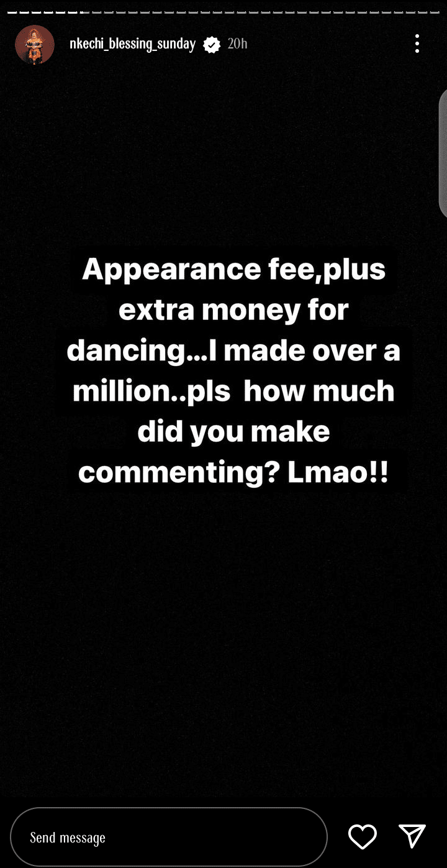The image size is (447, 868).
Task: Open the three-dot story options menu
Action: 417,43
